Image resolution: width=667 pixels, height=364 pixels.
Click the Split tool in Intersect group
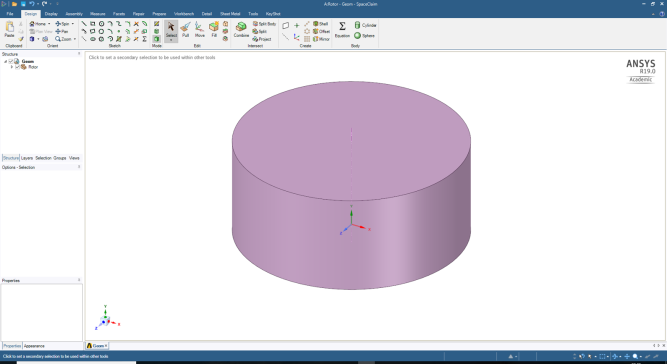[259, 31]
